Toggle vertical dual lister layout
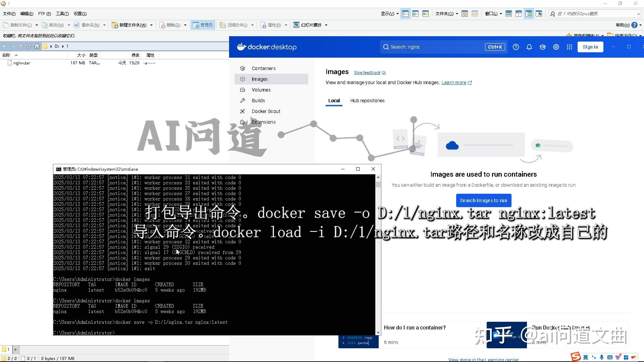Image resolution: width=644 pixels, height=362 pixels. coord(519,14)
